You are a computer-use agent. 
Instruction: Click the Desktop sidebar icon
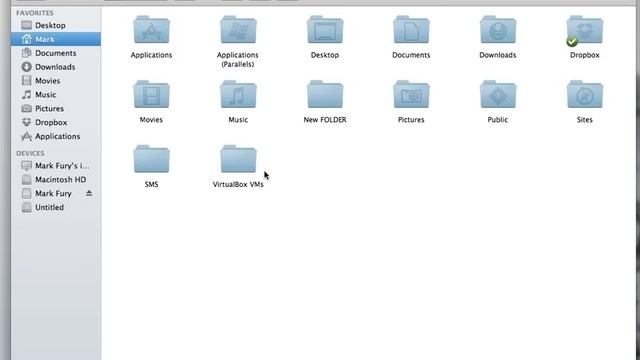[27, 25]
